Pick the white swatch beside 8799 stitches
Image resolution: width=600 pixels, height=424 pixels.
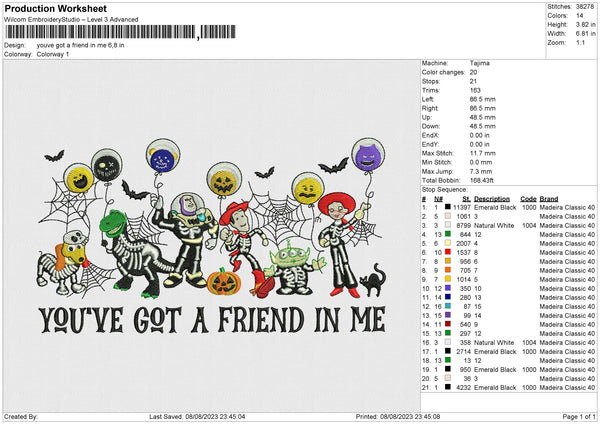point(447,225)
